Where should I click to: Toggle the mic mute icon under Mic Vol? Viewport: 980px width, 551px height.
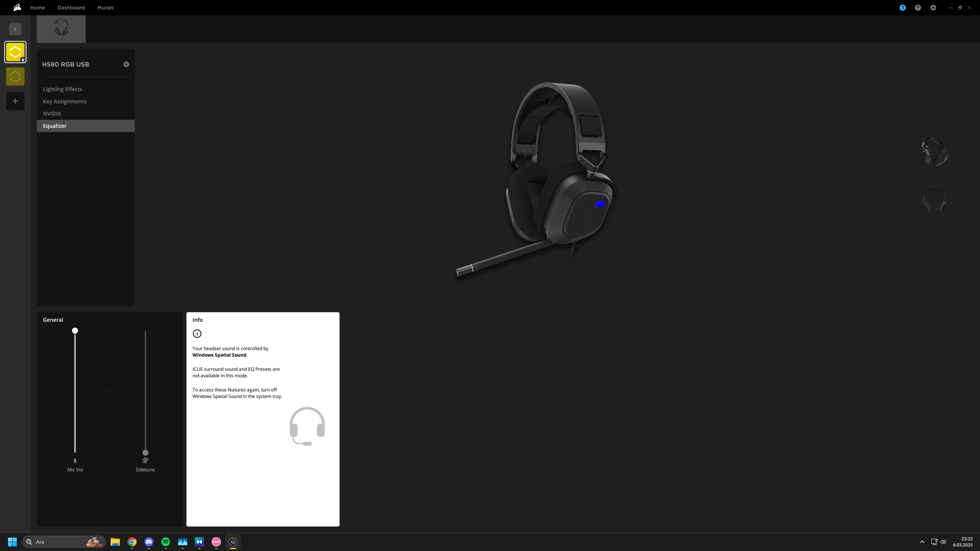tap(75, 461)
